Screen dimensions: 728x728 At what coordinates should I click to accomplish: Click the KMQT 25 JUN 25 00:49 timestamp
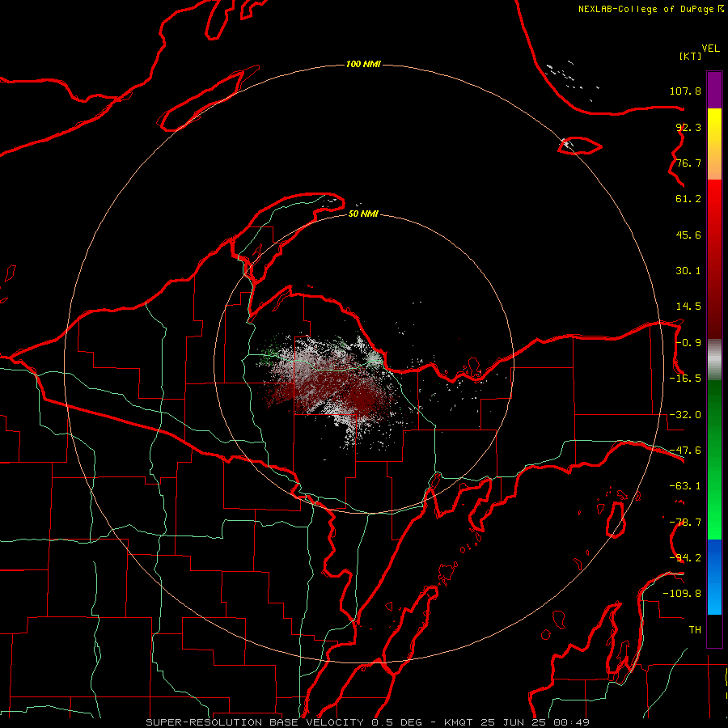point(517,722)
